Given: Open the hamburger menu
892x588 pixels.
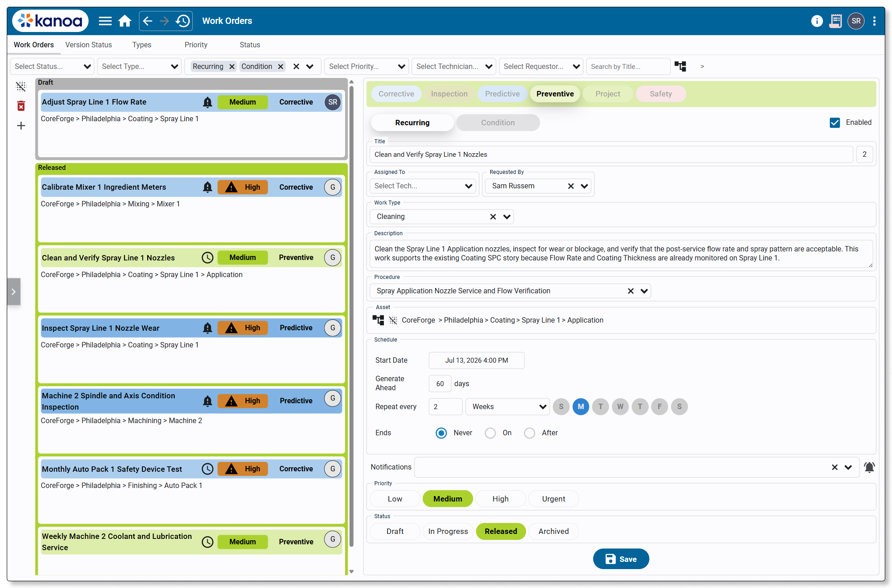Looking at the screenshot, I should (105, 21).
